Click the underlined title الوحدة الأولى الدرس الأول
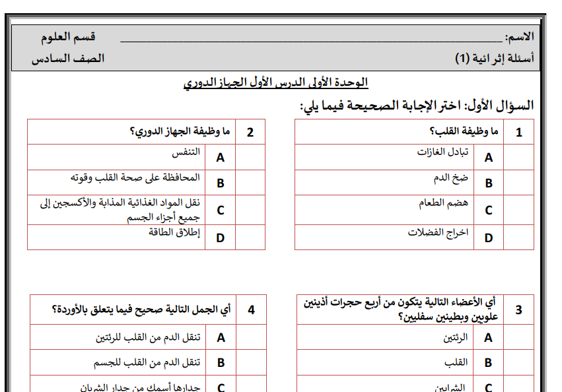 point(275,82)
